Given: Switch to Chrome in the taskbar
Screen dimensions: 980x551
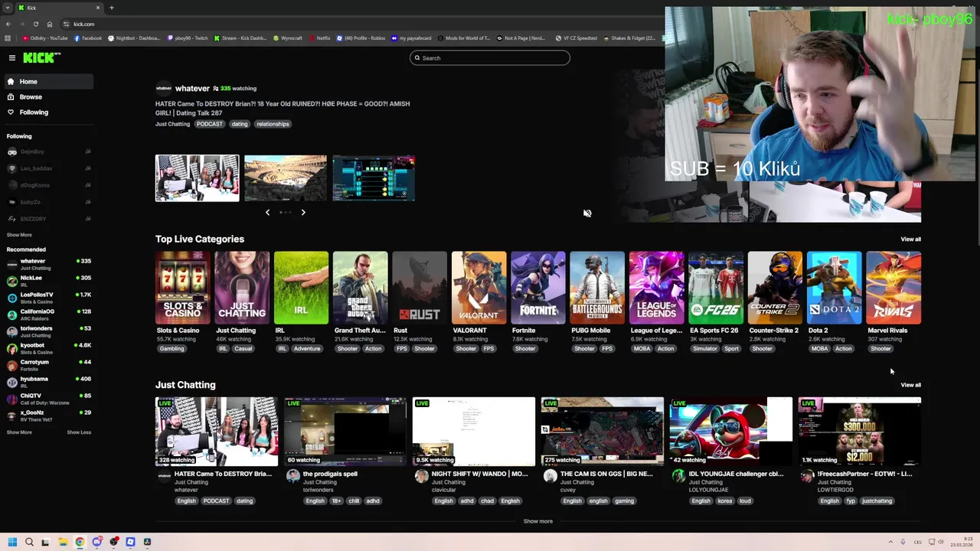Looking at the screenshot, I should coord(80,542).
